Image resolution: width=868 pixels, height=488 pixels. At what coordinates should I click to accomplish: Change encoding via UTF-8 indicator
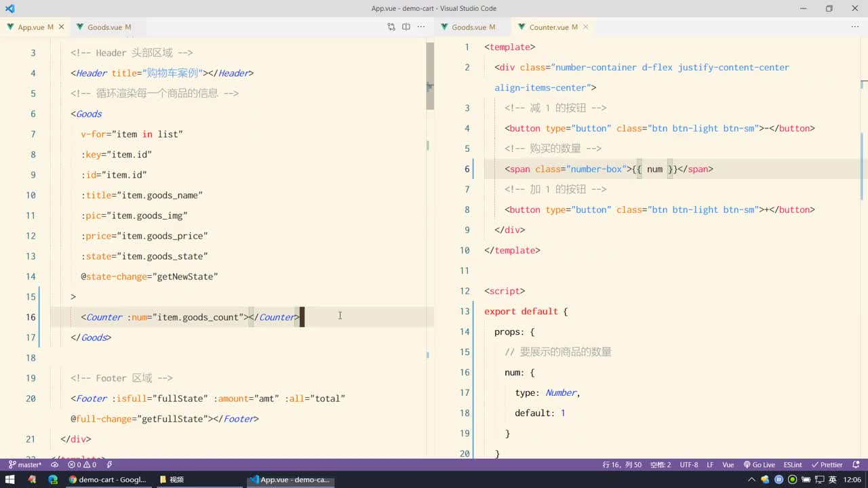[x=689, y=465]
